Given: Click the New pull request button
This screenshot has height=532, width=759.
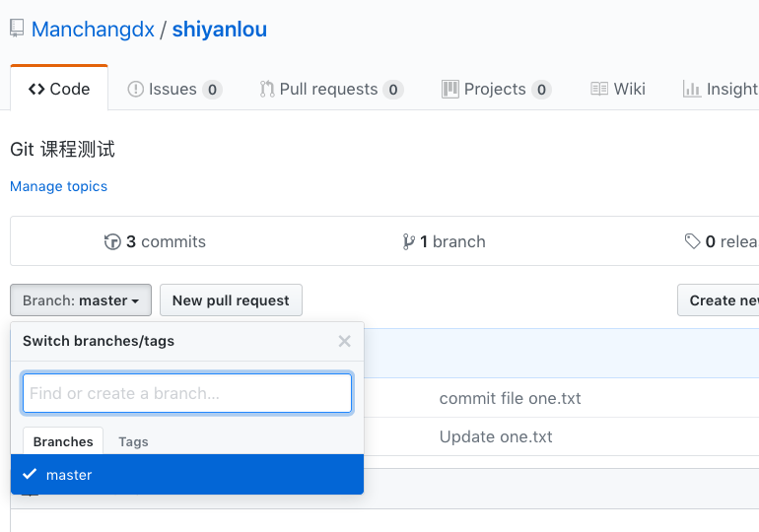Looking at the screenshot, I should point(231,300).
